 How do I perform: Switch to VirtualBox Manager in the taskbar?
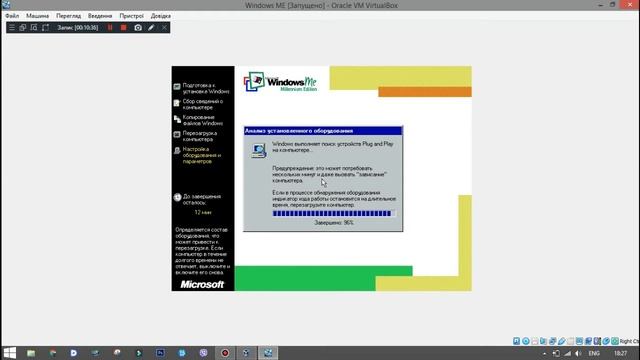pos(246,353)
